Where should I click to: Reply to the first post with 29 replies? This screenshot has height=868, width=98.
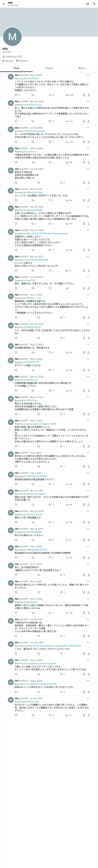pyautogui.click(x=17, y=95)
